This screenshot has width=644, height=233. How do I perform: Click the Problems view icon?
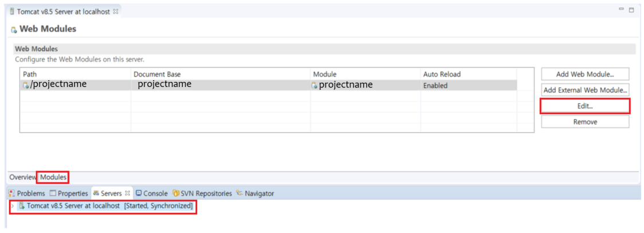[11, 193]
